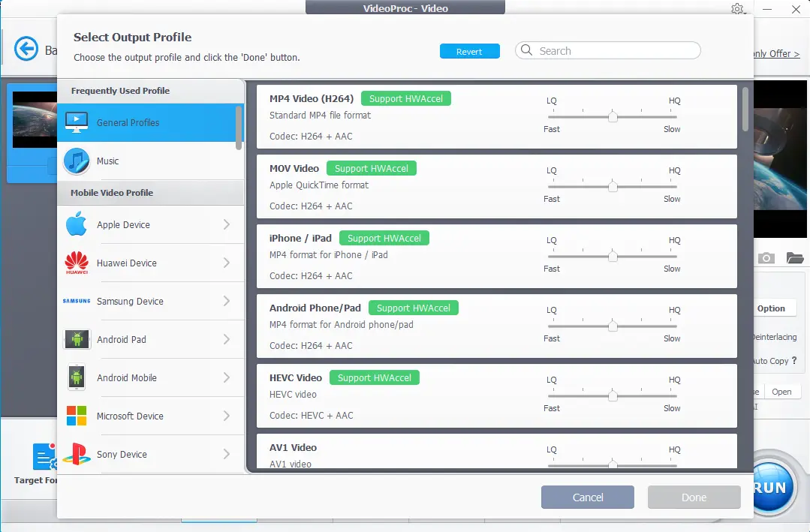Image resolution: width=810 pixels, height=532 pixels.
Task: Click the video thumbnail in main window
Action: click(35, 120)
